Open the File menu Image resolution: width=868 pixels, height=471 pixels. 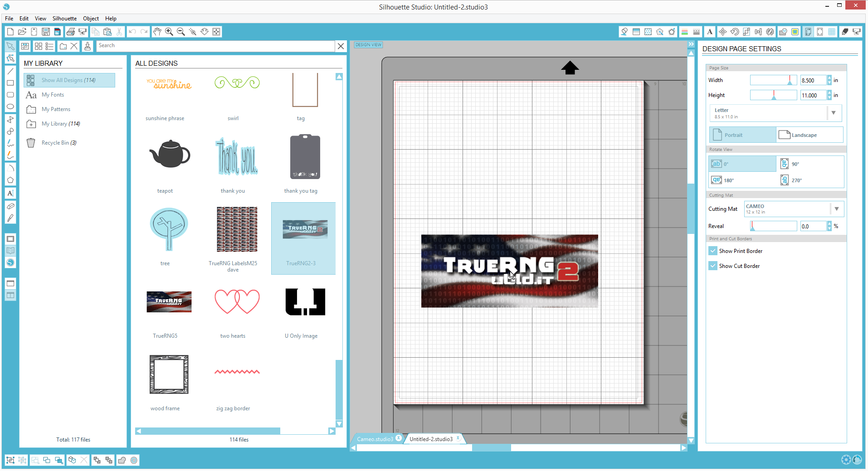coord(9,19)
